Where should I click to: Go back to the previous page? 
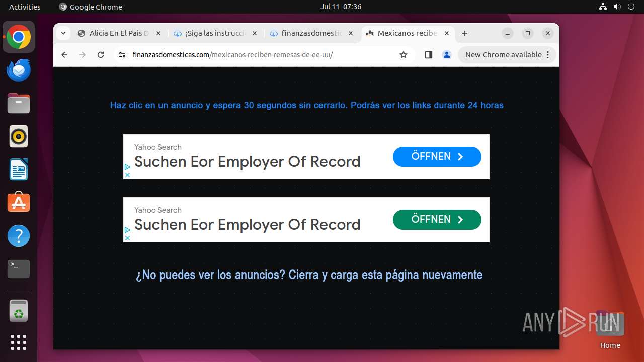point(64,55)
